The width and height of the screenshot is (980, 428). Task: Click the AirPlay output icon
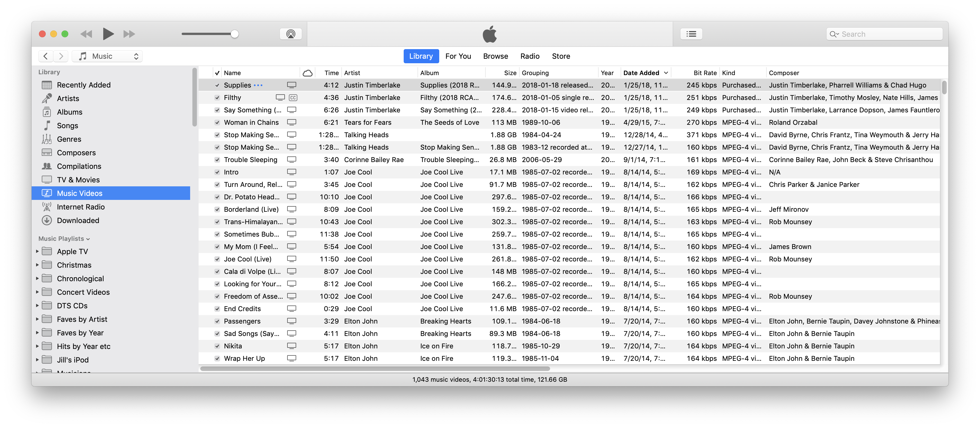pos(291,34)
